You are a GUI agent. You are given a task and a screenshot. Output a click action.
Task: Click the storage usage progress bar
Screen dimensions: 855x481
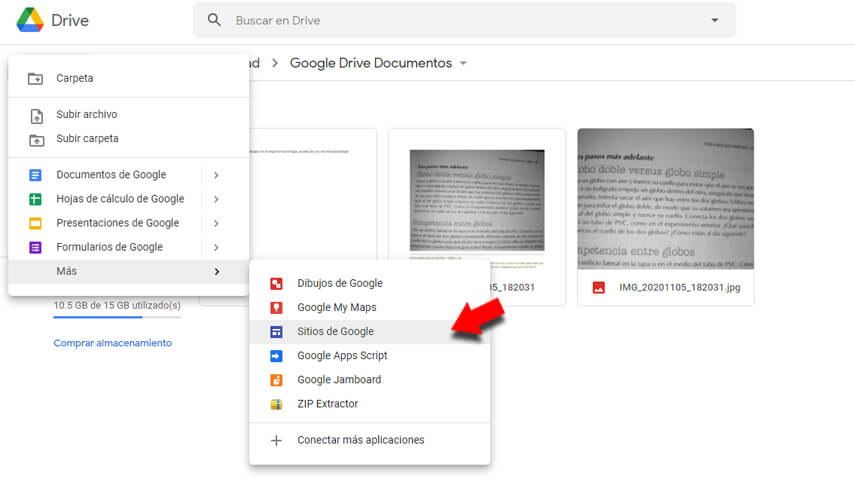[117, 318]
